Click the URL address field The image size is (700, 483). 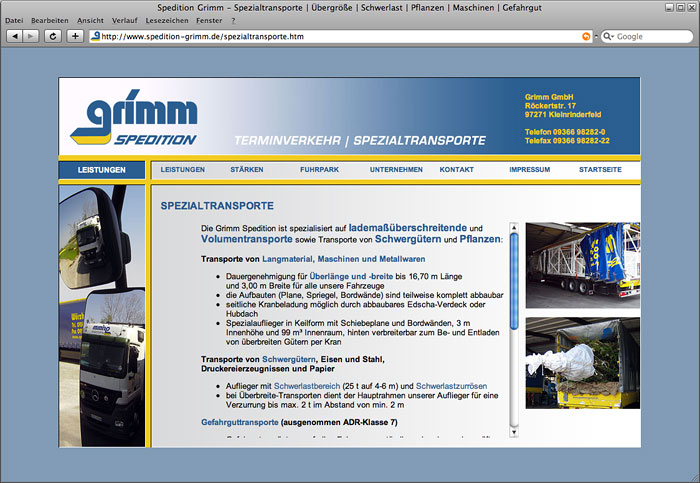point(340,37)
